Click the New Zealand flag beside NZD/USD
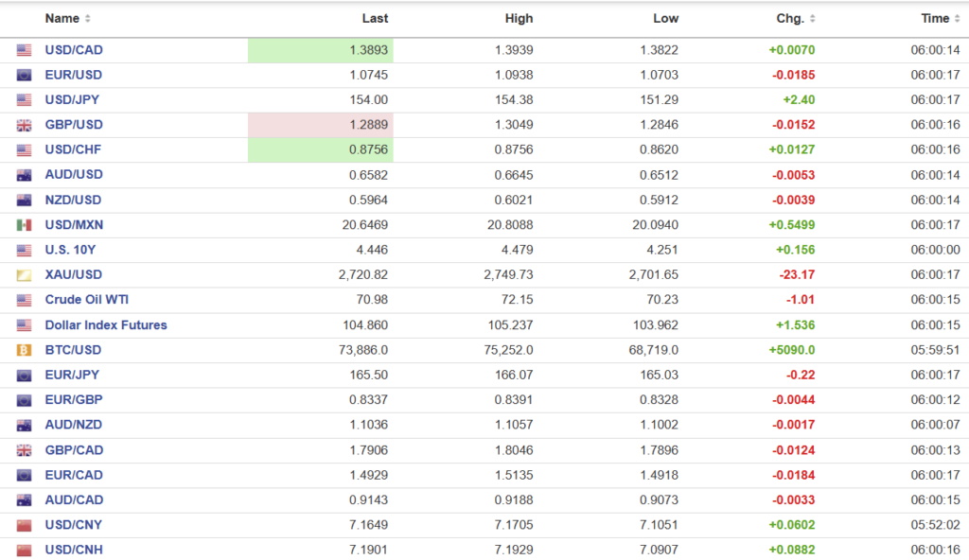Screen dimensions: 969x560 24,201
